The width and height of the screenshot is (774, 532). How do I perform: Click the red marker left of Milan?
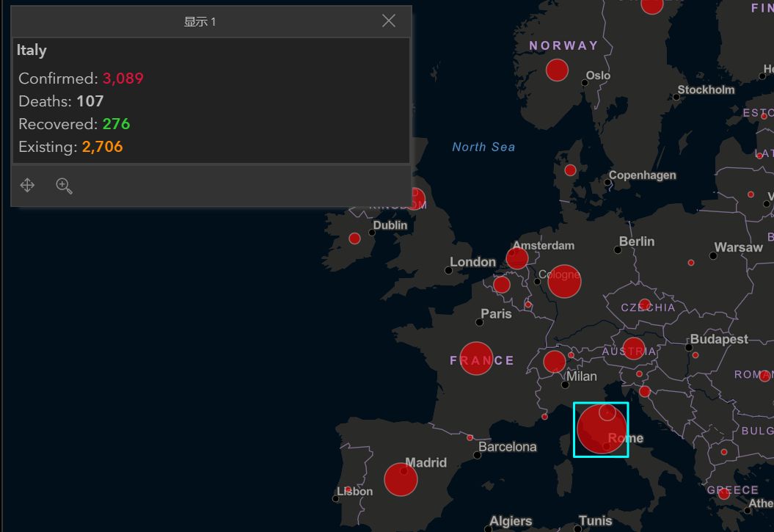554,362
